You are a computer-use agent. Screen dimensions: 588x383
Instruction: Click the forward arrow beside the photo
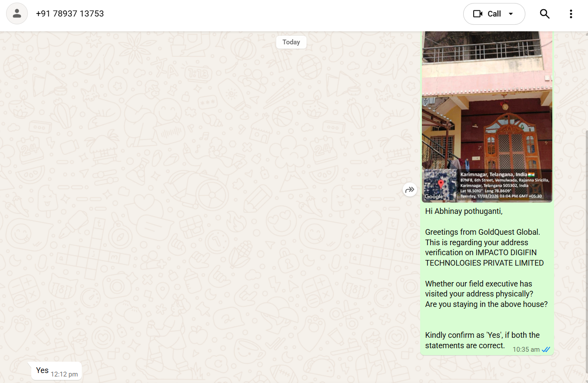click(x=410, y=190)
